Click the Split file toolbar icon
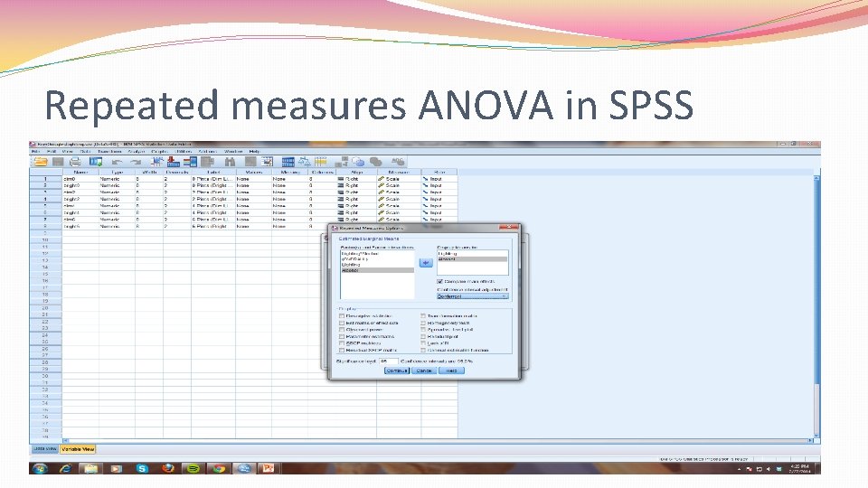Viewport: 868px width, 488px height. (x=288, y=162)
